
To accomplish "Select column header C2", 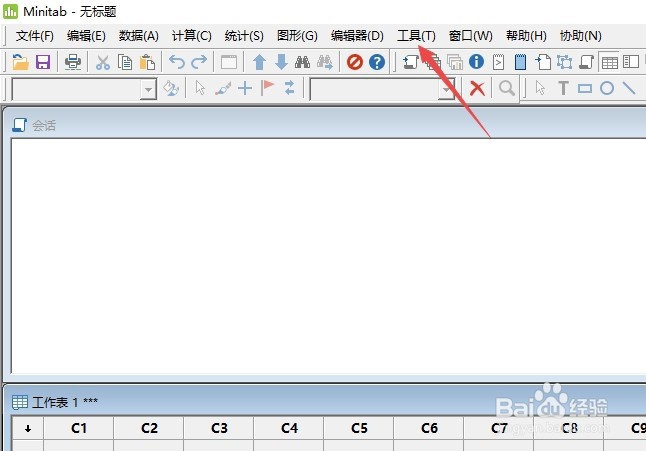I will 149,428.
